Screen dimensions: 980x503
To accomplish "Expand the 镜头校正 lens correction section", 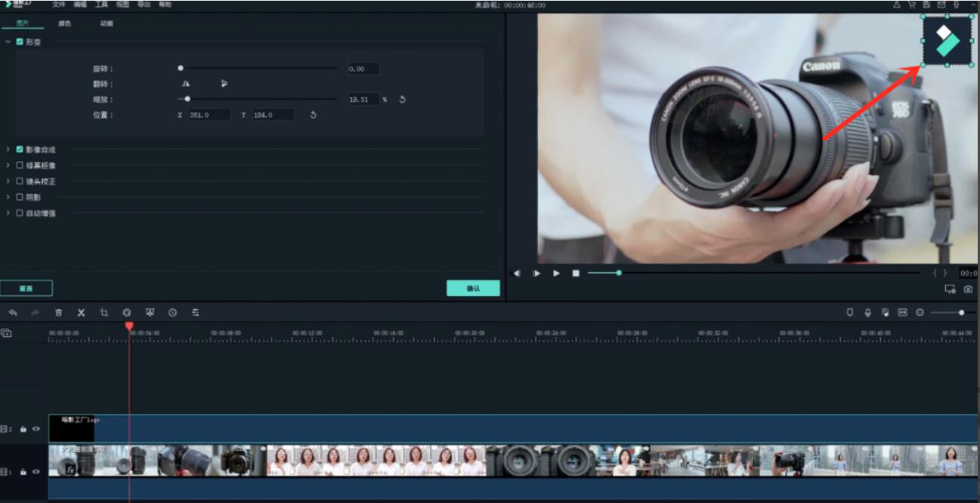I will [x=8, y=181].
